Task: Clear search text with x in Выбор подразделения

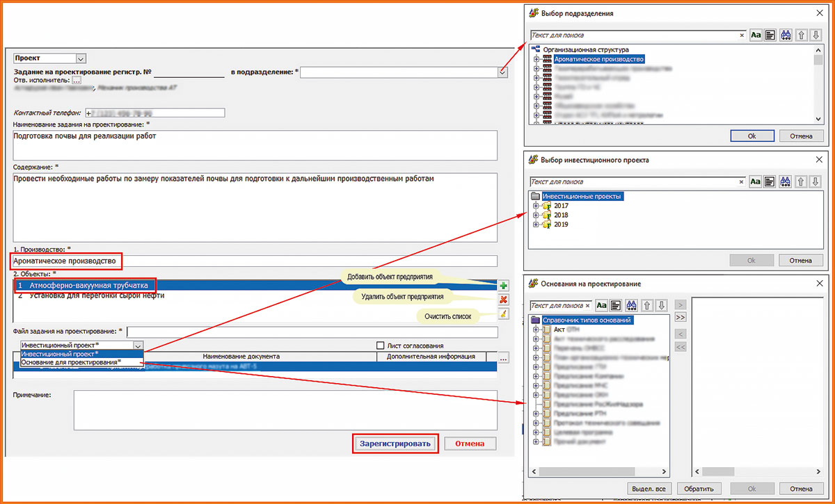Action: (x=742, y=35)
